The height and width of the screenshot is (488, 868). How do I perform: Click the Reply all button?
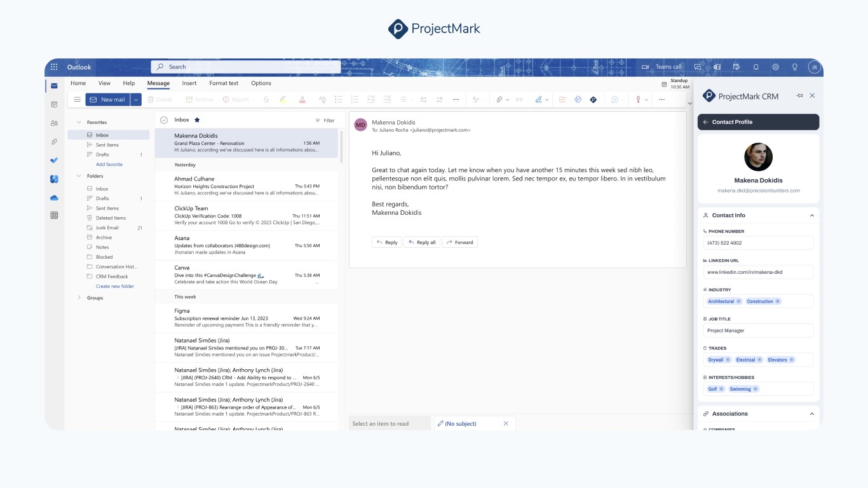422,242
